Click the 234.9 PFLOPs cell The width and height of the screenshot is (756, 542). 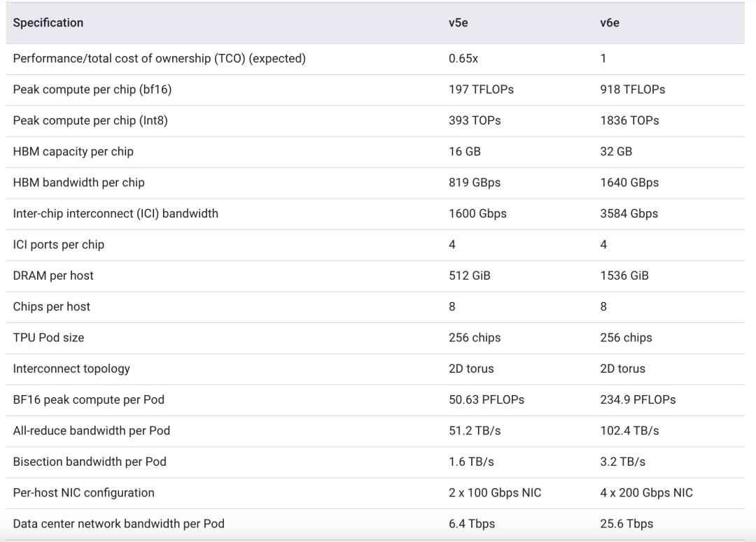[638, 399]
